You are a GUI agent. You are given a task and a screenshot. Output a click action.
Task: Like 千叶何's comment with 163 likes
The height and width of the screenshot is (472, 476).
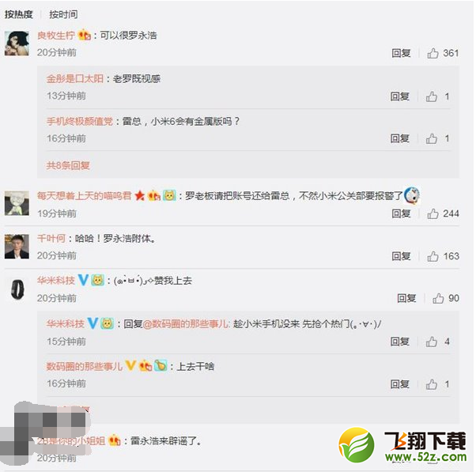pos(433,256)
